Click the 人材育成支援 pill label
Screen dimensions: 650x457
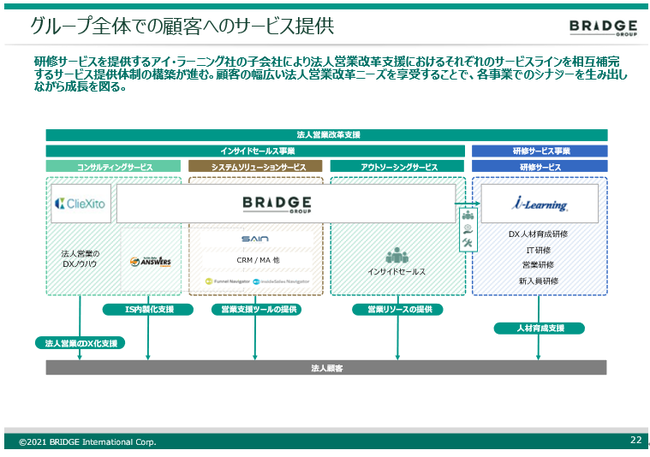click(x=539, y=328)
